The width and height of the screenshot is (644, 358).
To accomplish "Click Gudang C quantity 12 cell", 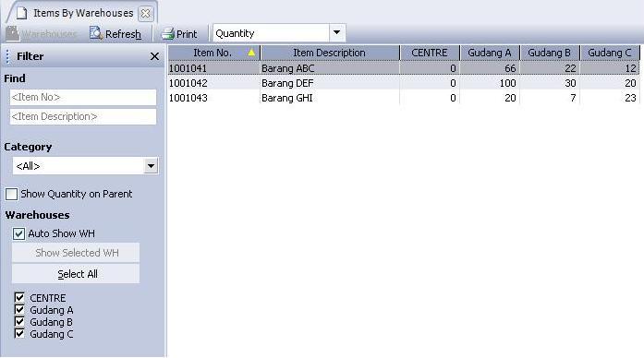I will pyautogui.click(x=610, y=68).
